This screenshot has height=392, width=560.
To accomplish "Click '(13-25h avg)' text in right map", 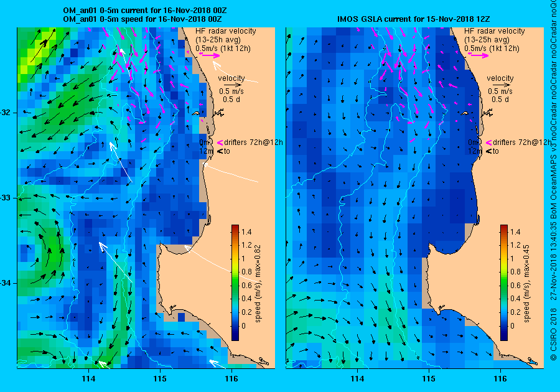I will coord(487,40).
